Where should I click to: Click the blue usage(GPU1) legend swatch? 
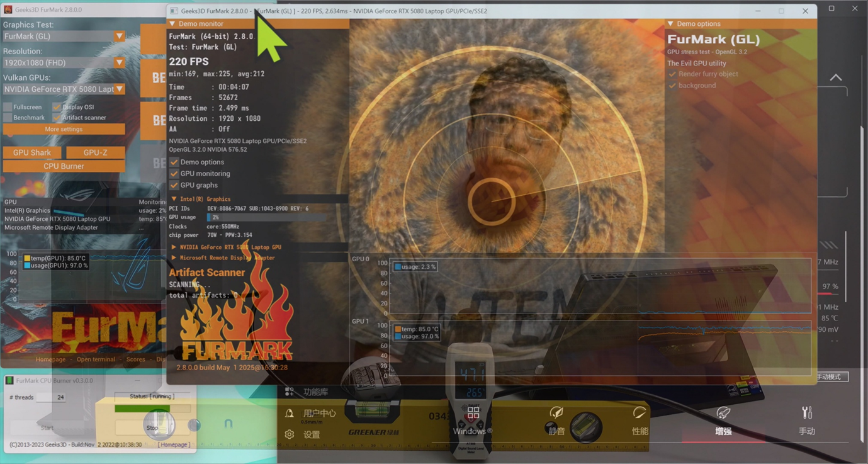(27, 266)
